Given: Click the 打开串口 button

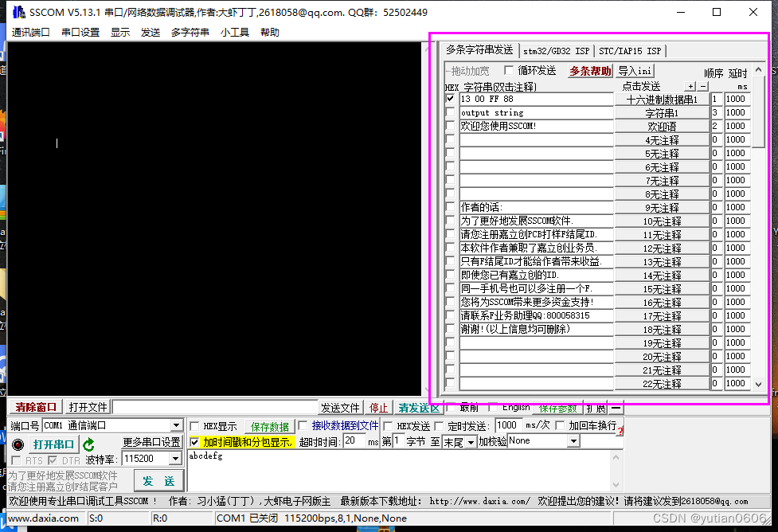Looking at the screenshot, I should coord(53,444).
